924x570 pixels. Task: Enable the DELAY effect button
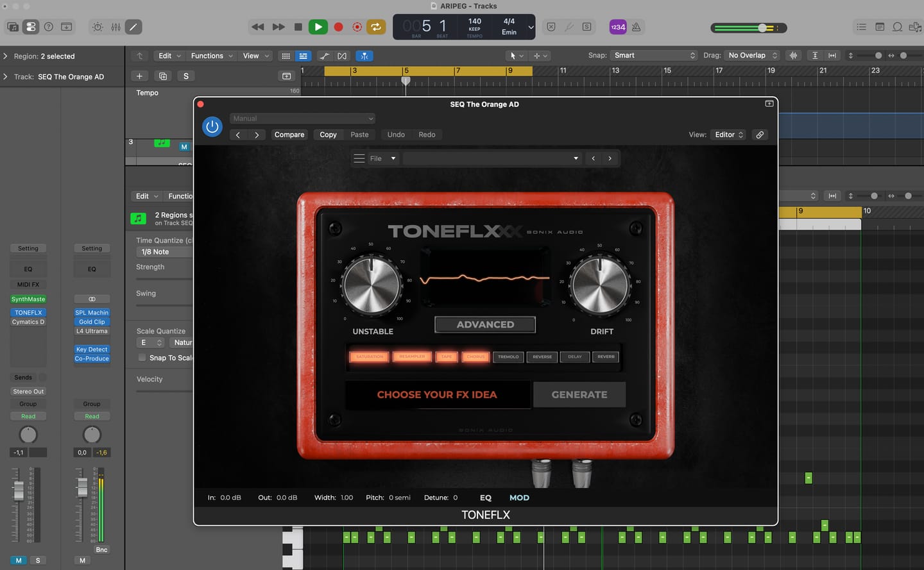click(575, 357)
